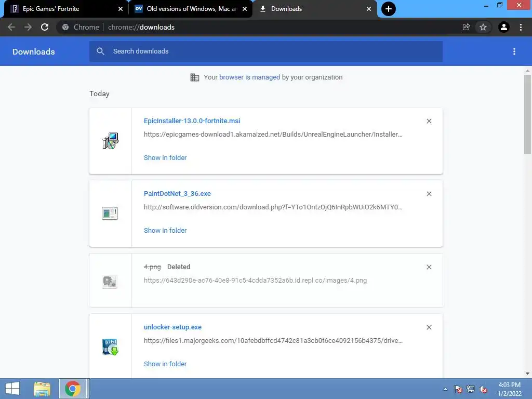The width and height of the screenshot is (532, 399).
Task: Remove unlocker-setup entry from list
Action: click(429, 327)
